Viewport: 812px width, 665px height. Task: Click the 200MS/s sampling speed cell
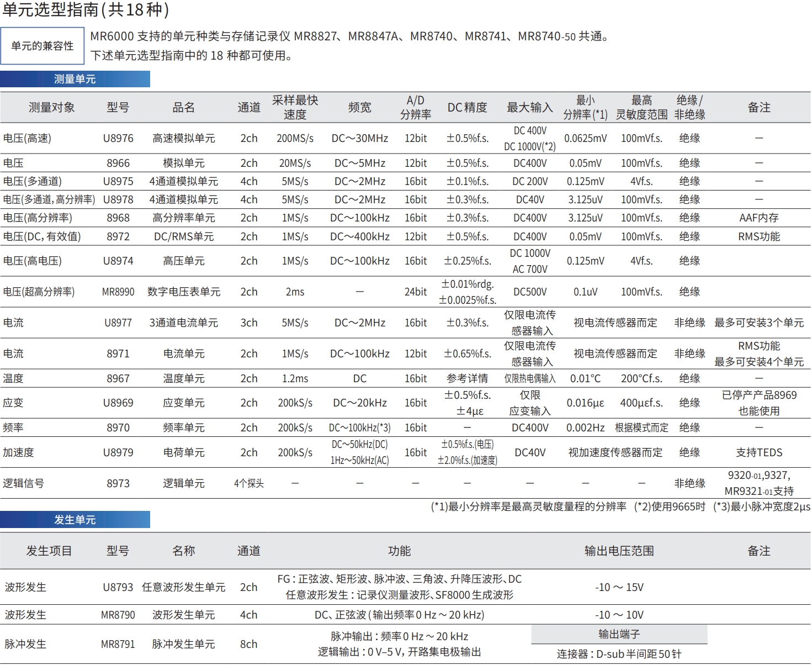click(x=295, y=139)
